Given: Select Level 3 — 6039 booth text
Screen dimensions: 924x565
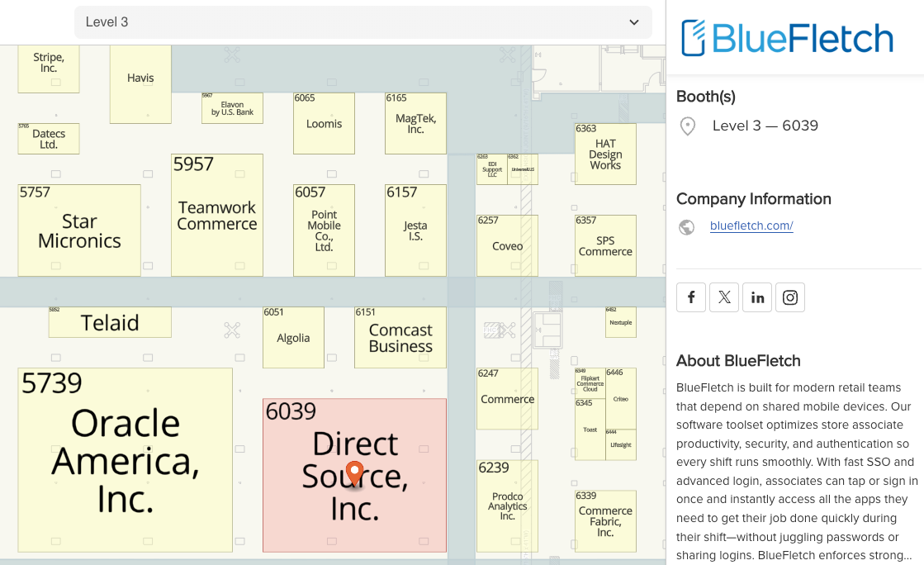Looking at the screenshot, I should click(x=765, y=126).
